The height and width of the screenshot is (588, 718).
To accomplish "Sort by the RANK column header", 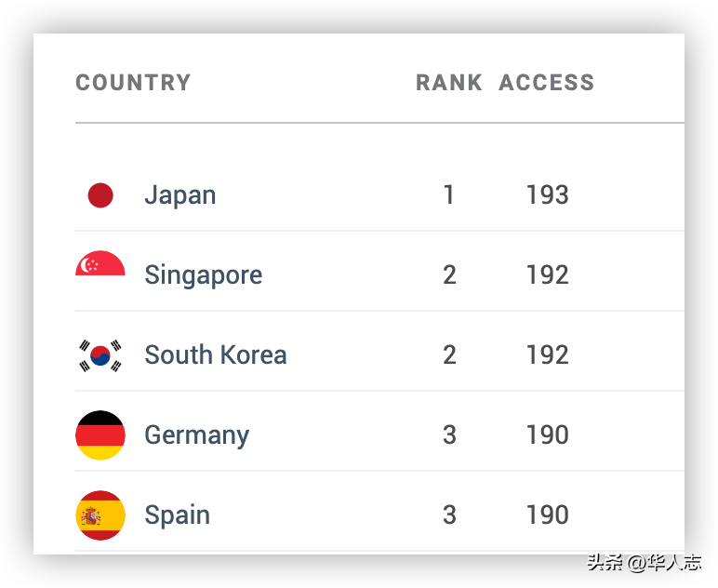I will [x=448, y=83].
